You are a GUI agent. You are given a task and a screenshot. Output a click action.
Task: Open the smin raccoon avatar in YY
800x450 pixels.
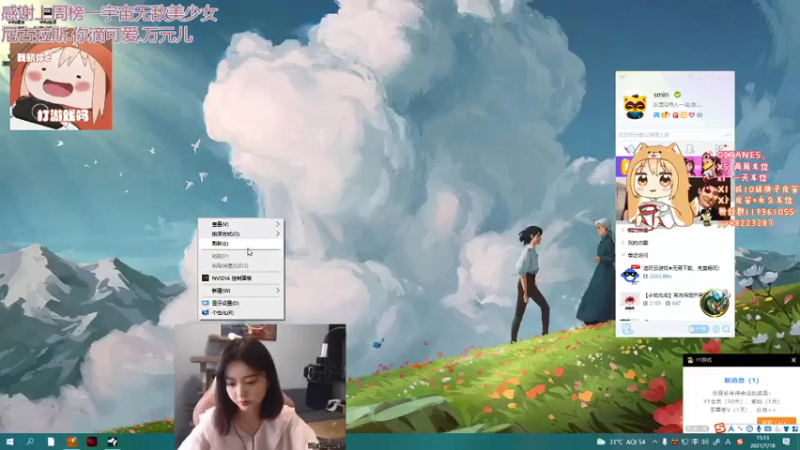click(635, 106)
